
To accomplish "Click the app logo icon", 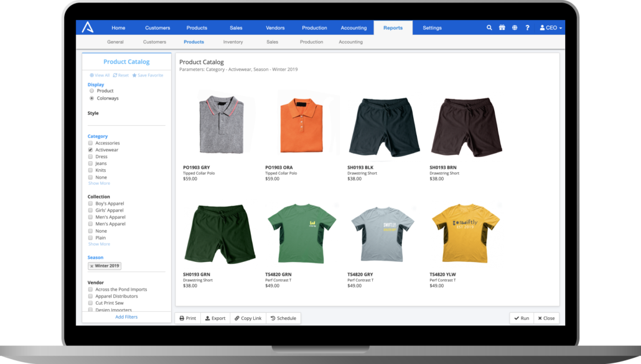I will coord(88,27).
